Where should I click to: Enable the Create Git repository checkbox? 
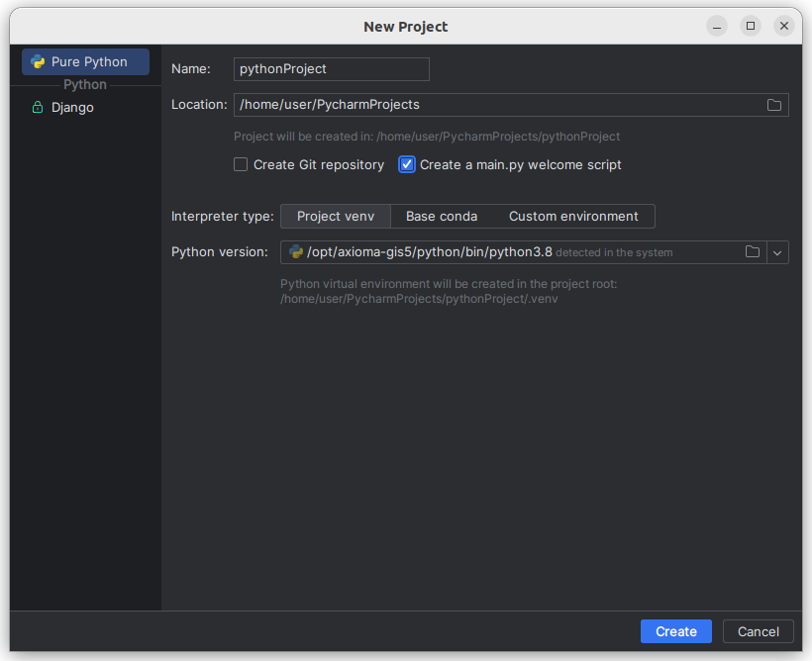point(241,164)
